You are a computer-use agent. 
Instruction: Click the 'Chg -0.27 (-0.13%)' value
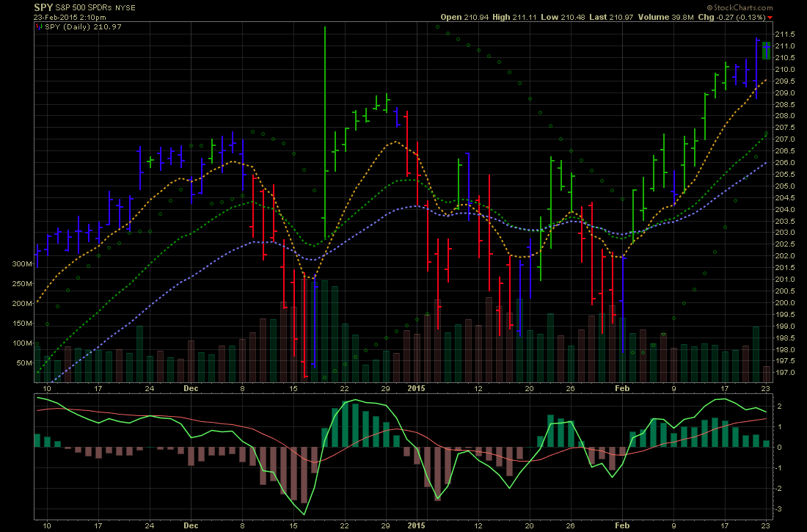click(731, 17)
